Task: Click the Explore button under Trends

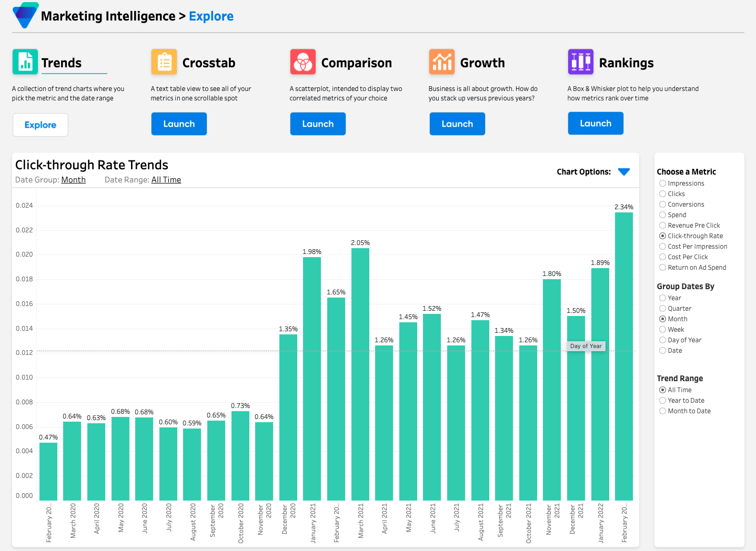Action: pyautogui.click(x=40, y=125)
